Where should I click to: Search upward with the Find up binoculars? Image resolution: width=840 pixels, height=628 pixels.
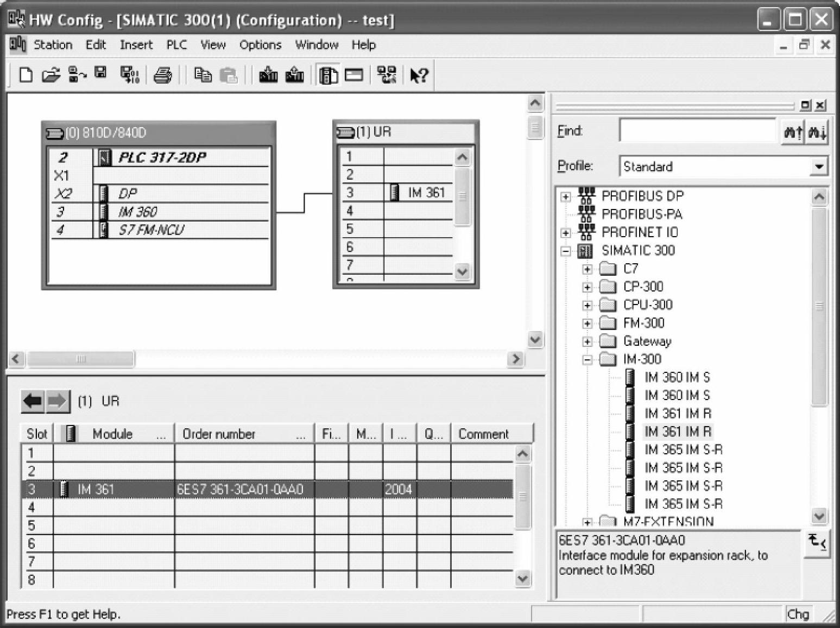[792, 131]
